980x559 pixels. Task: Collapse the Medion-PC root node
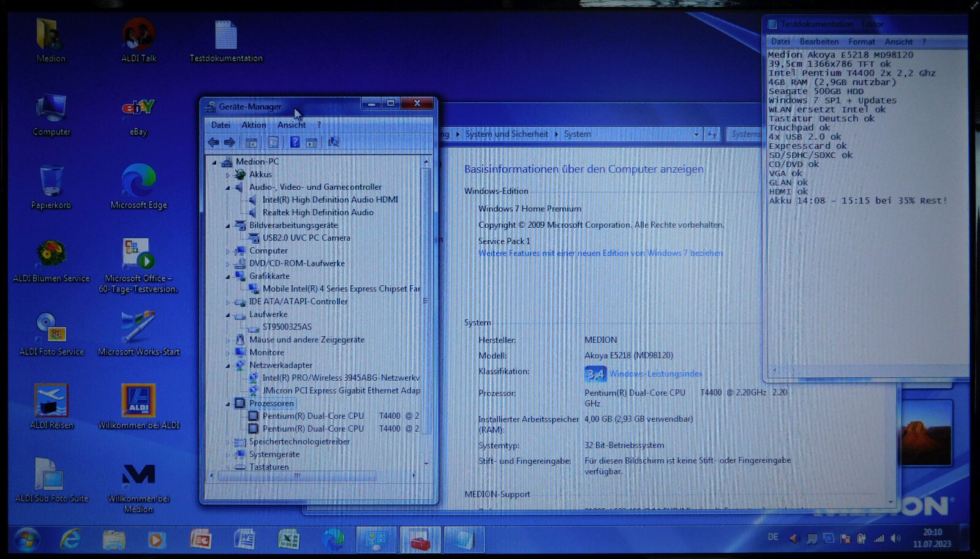(214, 162)
